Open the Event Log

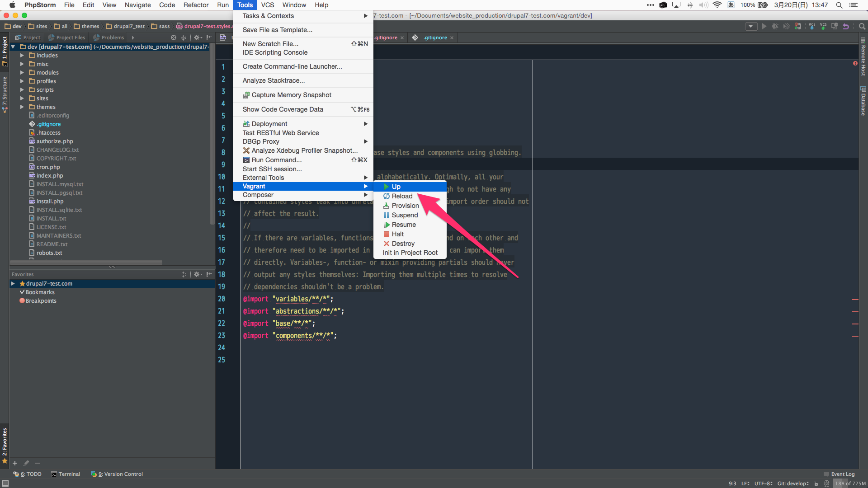842,474
